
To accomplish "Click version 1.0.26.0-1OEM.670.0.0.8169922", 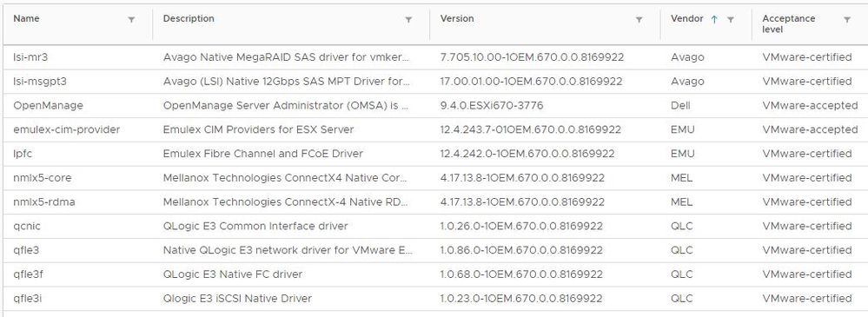I will [521, 226].
